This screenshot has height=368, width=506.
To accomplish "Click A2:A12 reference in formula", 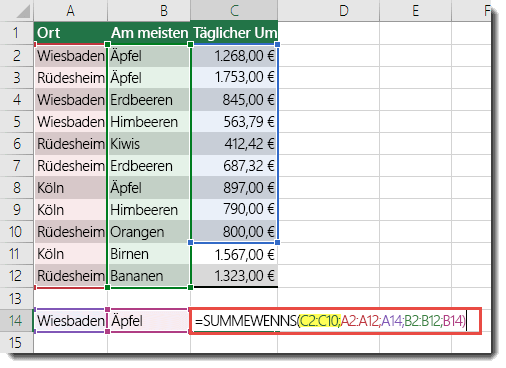I will (360, 321).
